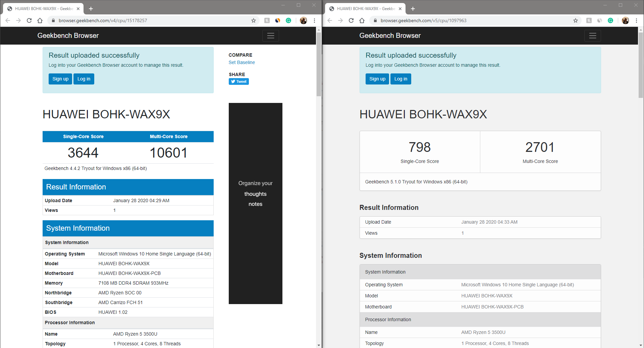Click Forward arrow in left browser window
The height and width of the screenshot is (348, 644).
(x=18, y=20)
